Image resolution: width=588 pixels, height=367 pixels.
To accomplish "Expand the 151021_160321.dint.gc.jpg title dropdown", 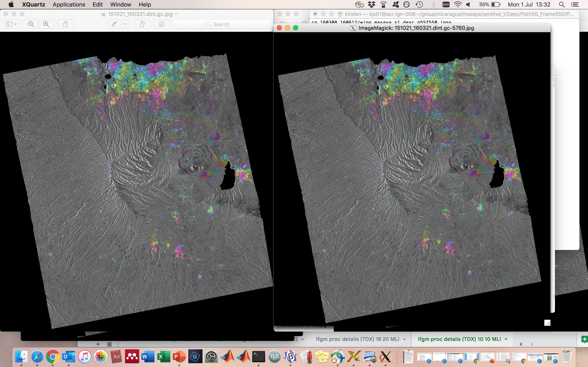I will click(x=176, y=14).
